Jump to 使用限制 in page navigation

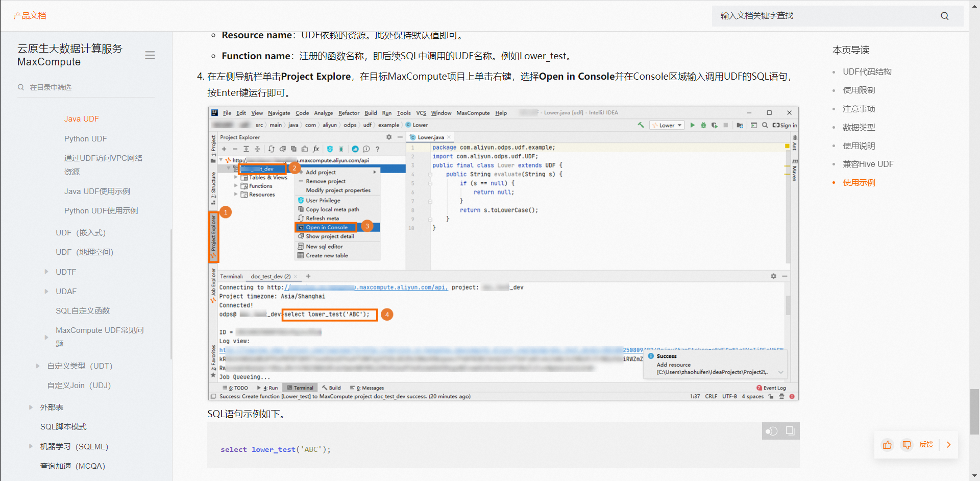tap(859, 90)
